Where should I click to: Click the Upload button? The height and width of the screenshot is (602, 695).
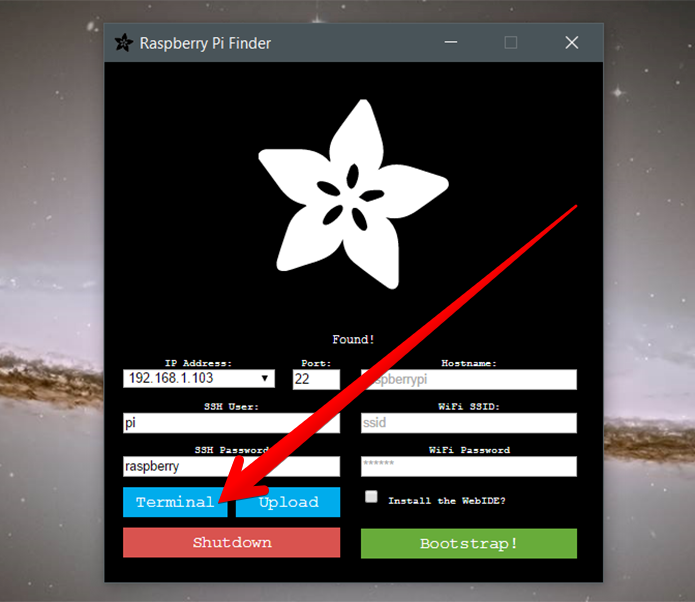(x=288, y=502)
